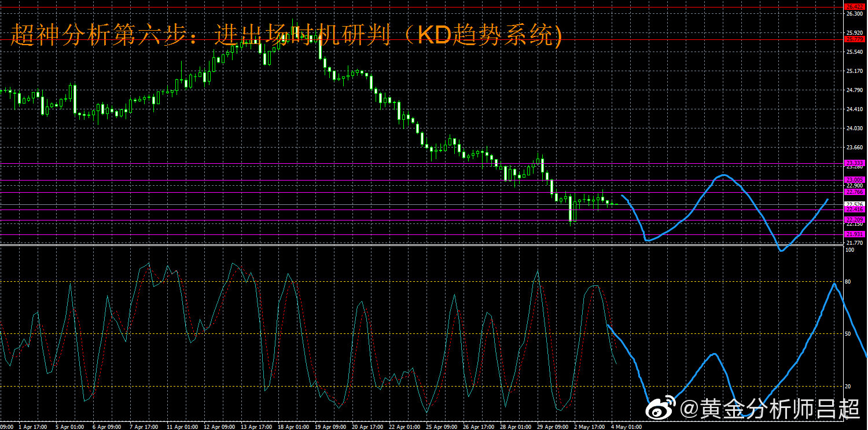
Task: Click the 18 Apr 01:00 time label
Action: click(294, 427)
